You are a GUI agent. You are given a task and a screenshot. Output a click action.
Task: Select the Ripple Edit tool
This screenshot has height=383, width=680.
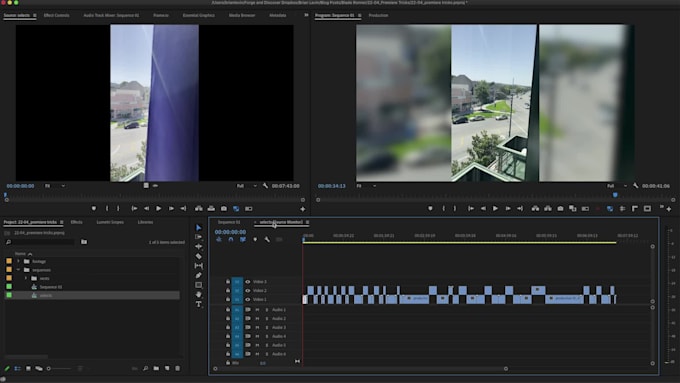199,246
